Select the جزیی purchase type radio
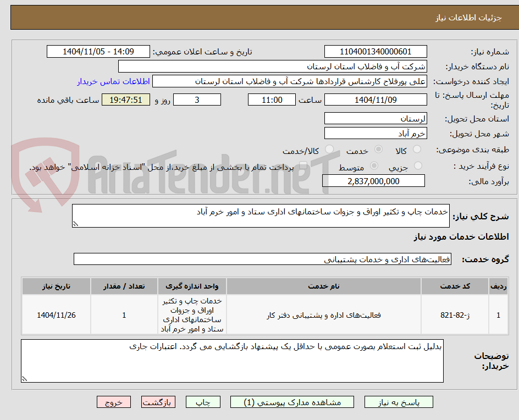Viewport: 519px width, 420px height. tap(418, 165)
